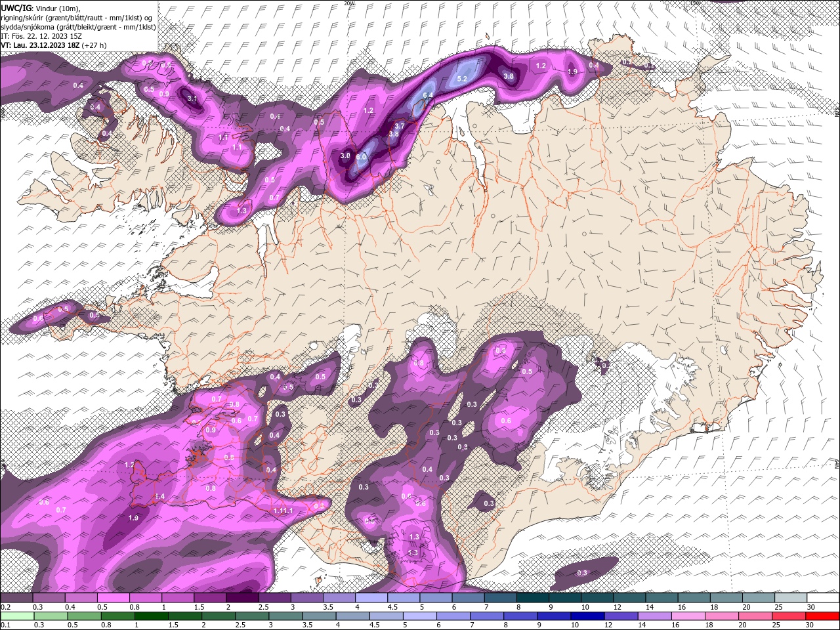Select pale green 0.1–0.3 rain legend swatch
Screen dimensions: 840x630
pos(17,616)
